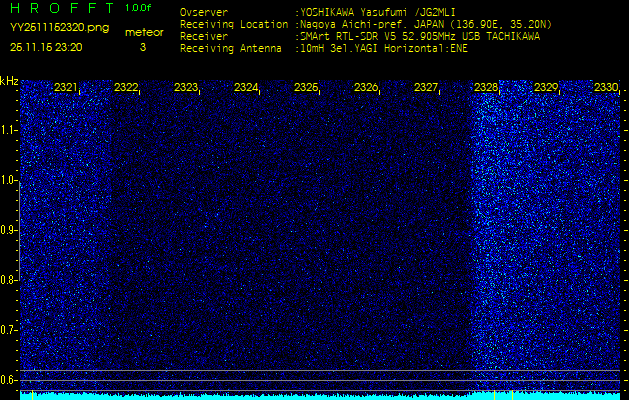Select the Nagoya Aichi-pref. JAPAN location value

point(426,25)
